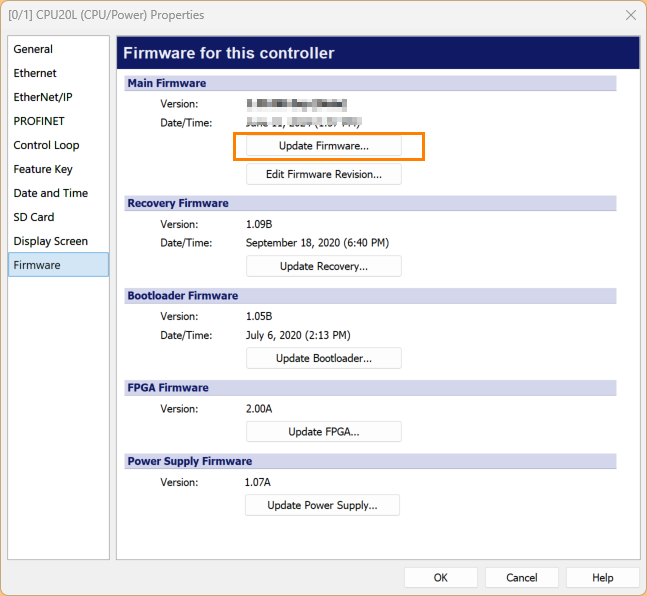Click Update FPGA... button
The height and width of the screenshot is (596, 647).
point(323,432)
